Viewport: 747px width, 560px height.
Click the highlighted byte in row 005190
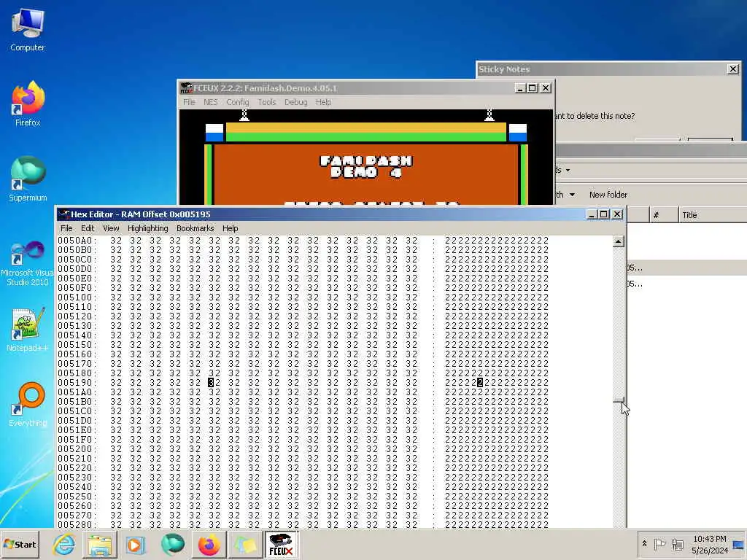pyautogui.click(x=211, y=382)
